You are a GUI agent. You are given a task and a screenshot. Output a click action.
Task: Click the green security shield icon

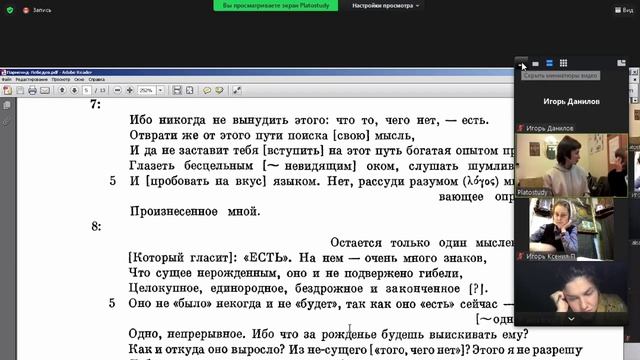click(10, 10)
